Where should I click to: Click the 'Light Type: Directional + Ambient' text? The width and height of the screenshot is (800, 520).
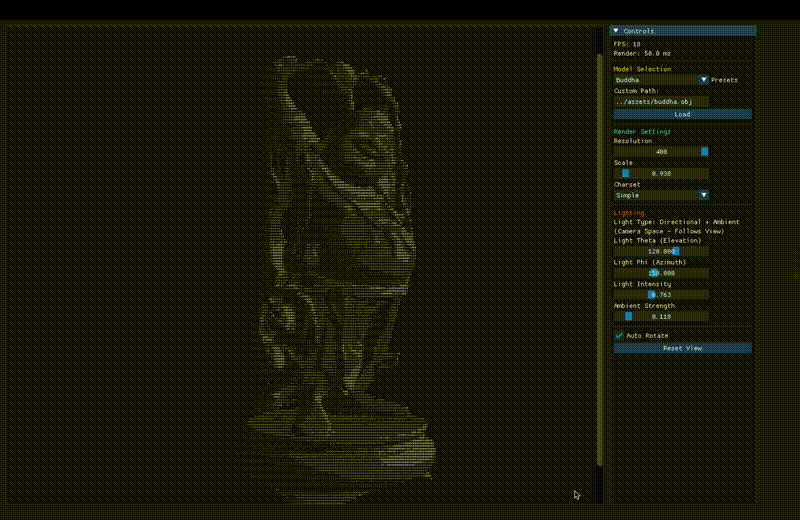click(x=676, y=222)
